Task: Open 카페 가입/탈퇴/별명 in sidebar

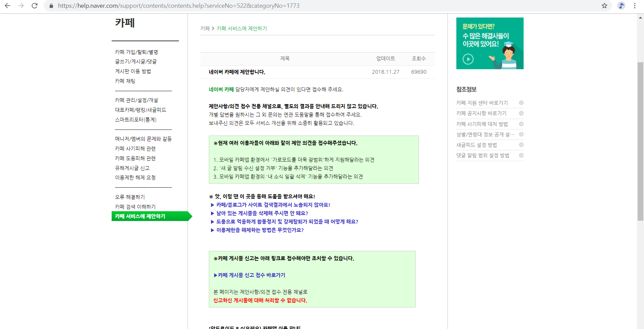Action: click(136, 52)
